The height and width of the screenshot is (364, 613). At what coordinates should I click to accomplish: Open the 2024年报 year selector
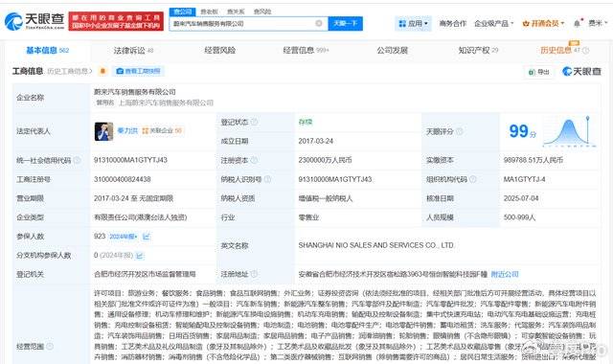click(124, 237)
